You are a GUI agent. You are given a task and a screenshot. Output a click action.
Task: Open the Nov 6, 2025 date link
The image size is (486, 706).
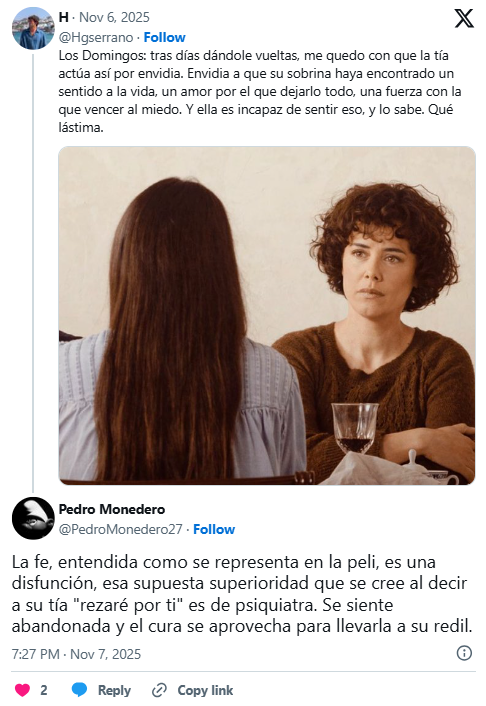pyautogui.click(x=114, y=17)
